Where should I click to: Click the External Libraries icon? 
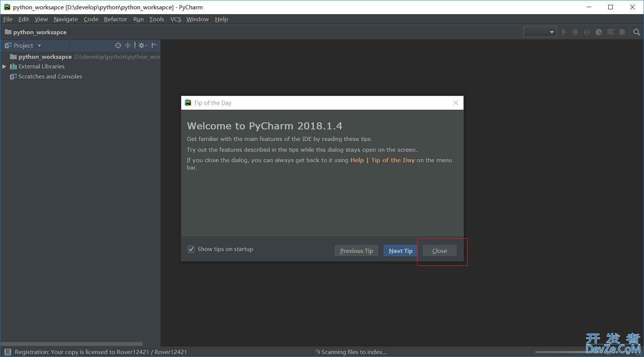pos(13,67)
